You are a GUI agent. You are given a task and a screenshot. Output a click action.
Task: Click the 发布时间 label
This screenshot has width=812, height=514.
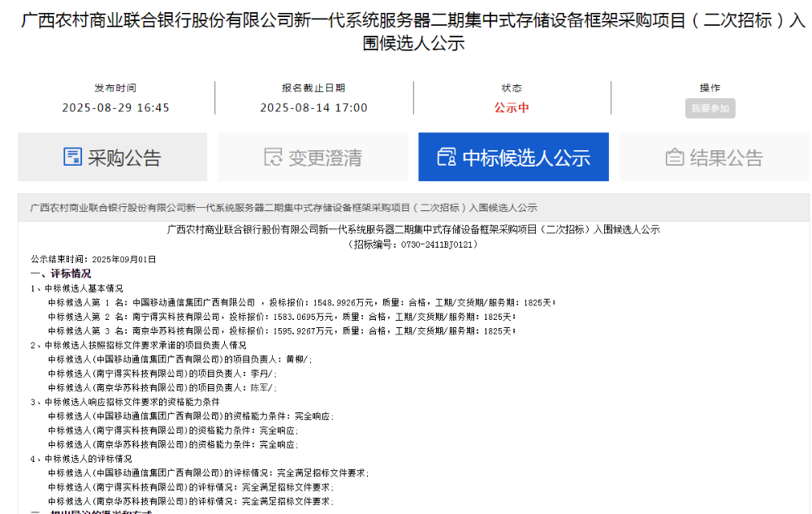[115, 88]
